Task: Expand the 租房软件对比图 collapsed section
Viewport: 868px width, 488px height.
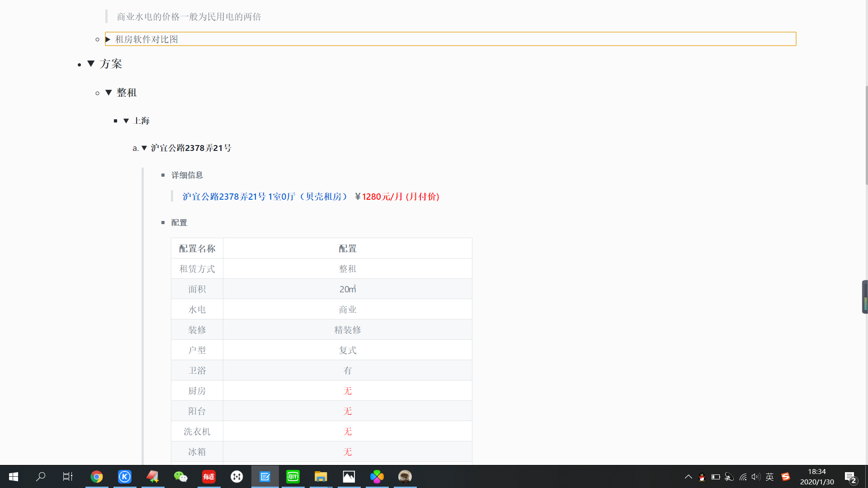Action: click(108, 39)
